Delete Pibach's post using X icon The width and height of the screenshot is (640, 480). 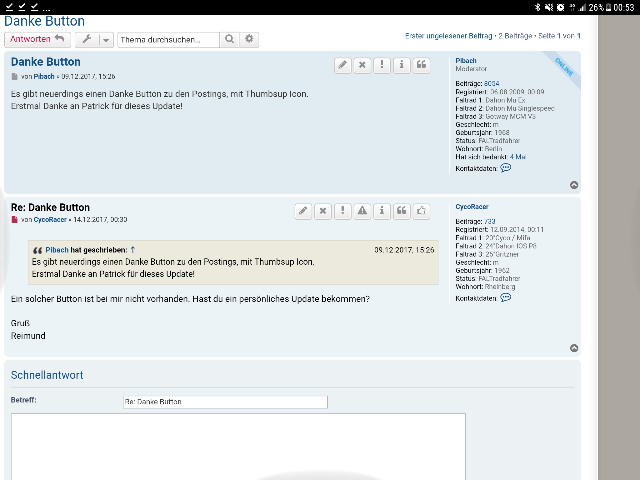point(362,65)
